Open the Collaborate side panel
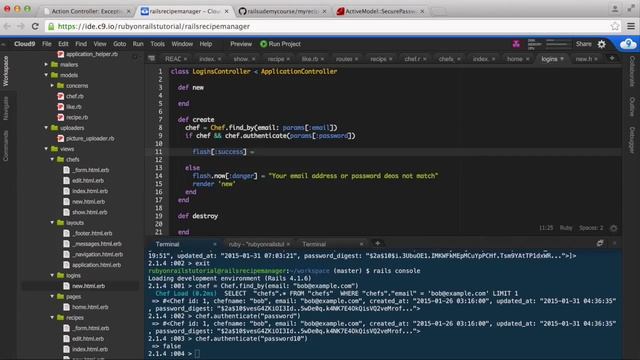The width and height of the screenshot is (640, 360). click(x=632, y=71)
